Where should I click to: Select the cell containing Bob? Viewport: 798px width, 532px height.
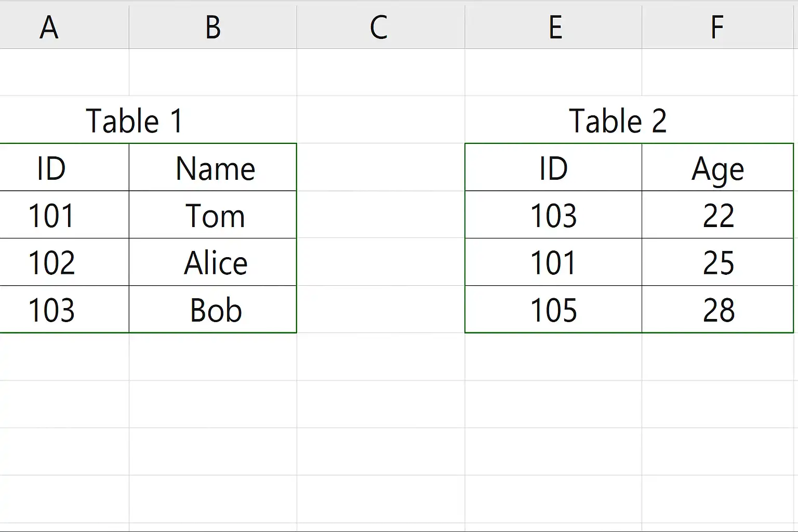213,310
